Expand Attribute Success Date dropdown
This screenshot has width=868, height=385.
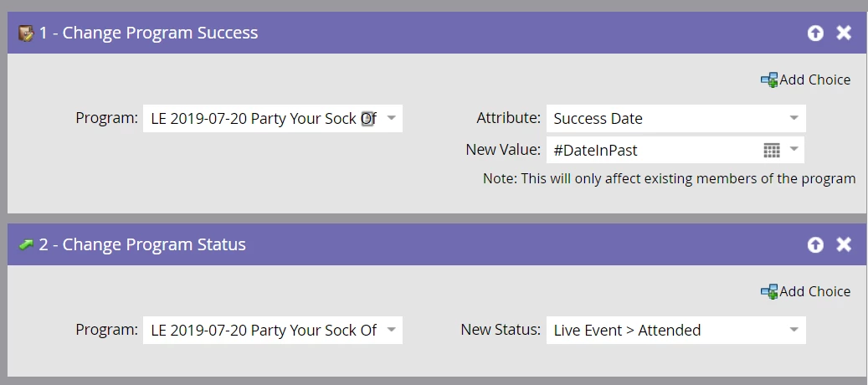click(794, 119)
